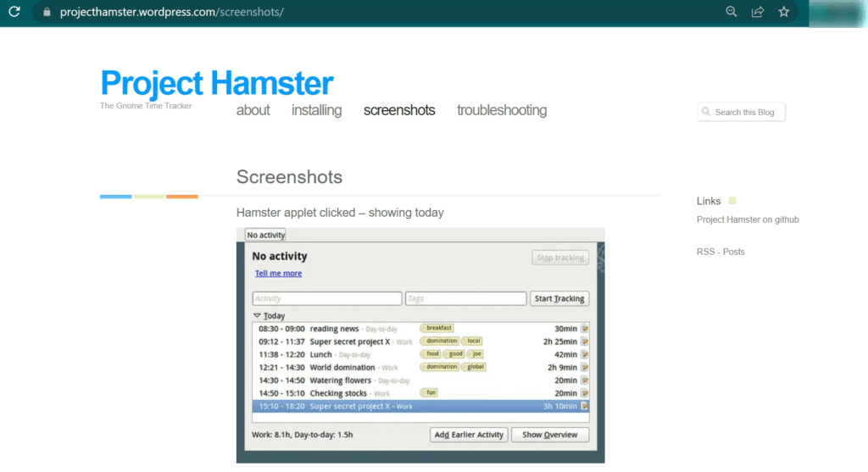Select the highlighted 15:10 - 18:20 row

(420, 406)
